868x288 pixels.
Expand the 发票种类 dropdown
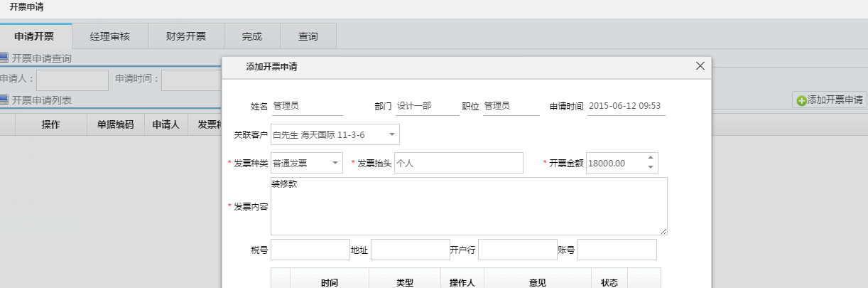pyautogui.click(x=335, y=163)
